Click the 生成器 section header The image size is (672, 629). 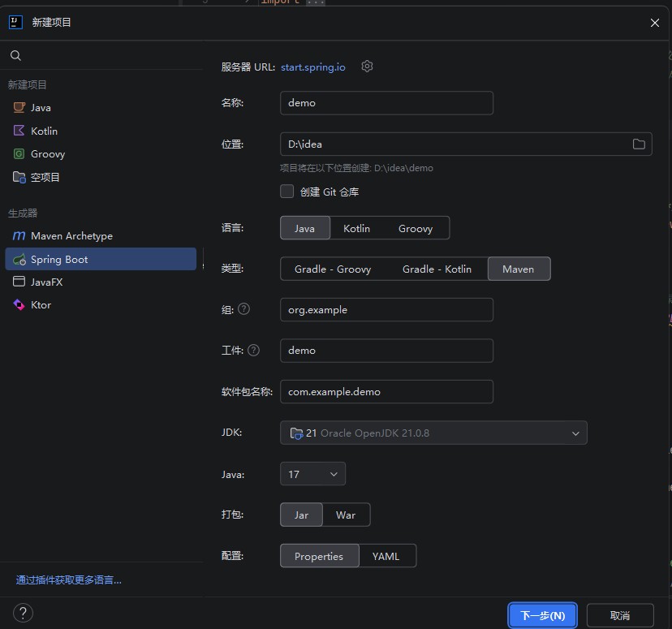23,213
